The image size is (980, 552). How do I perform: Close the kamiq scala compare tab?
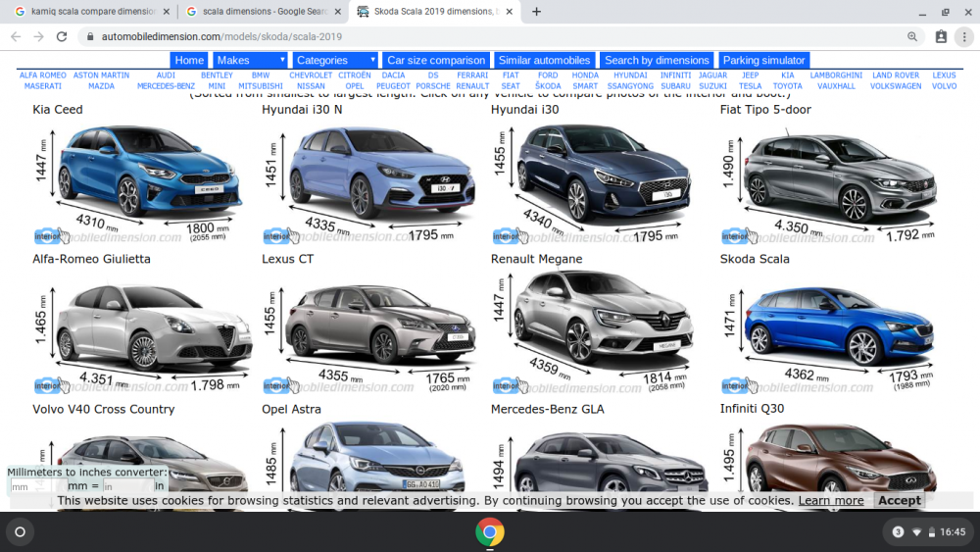pyautogui.click(x=167, y=11)
